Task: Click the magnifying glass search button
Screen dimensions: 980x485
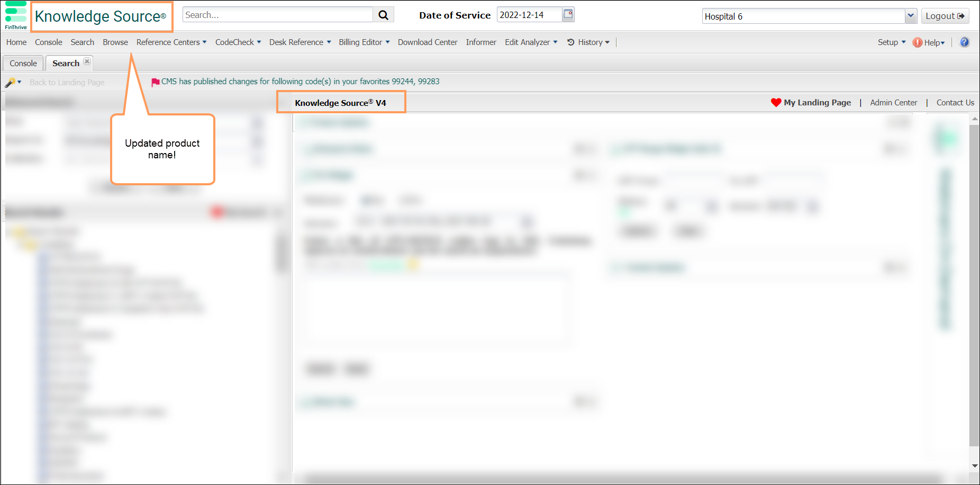Action: [x=384, y=15]
